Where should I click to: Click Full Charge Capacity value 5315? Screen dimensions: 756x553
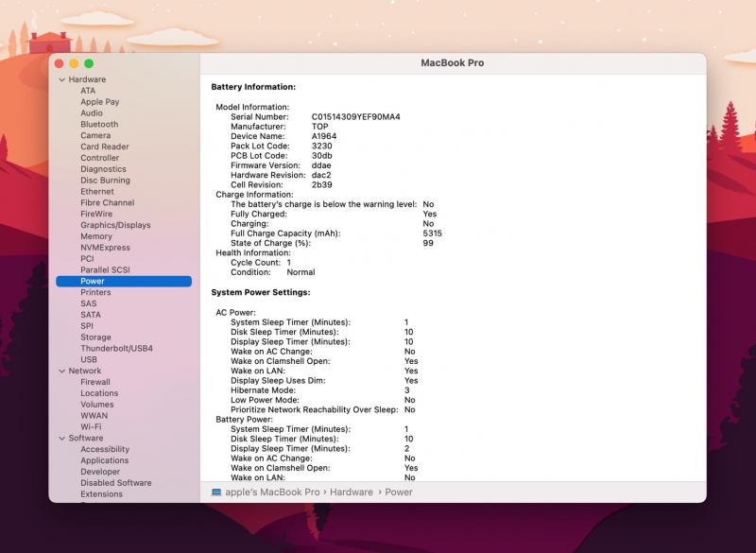point(433,233)
